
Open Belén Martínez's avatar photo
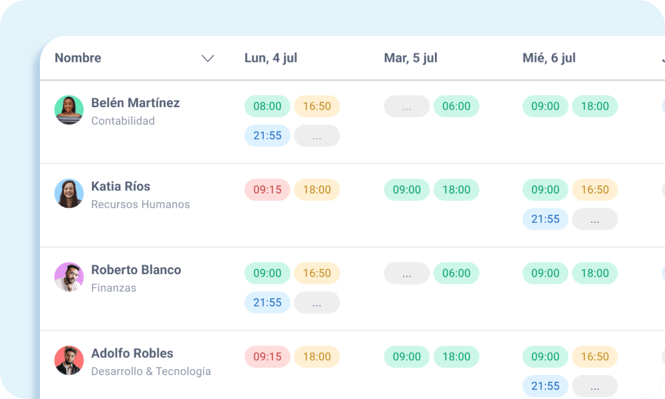[69, 110]
